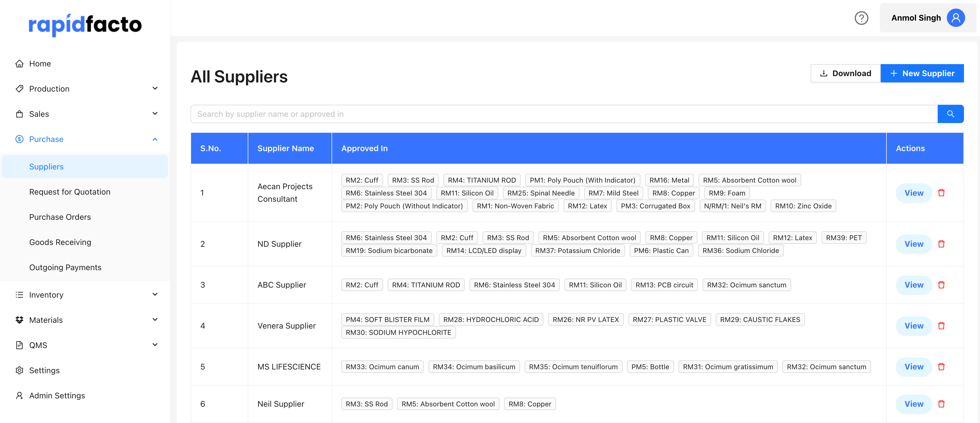980x423 pixels.
Task: Open Goods Receiving in sidebar
Action: tap(60, 242)
